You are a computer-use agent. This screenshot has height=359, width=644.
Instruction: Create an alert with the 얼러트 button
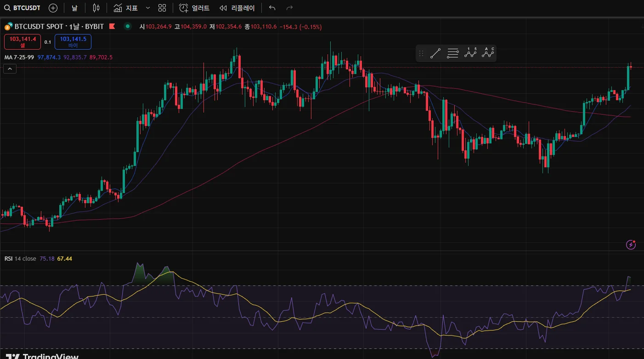[x=194, y=8]
